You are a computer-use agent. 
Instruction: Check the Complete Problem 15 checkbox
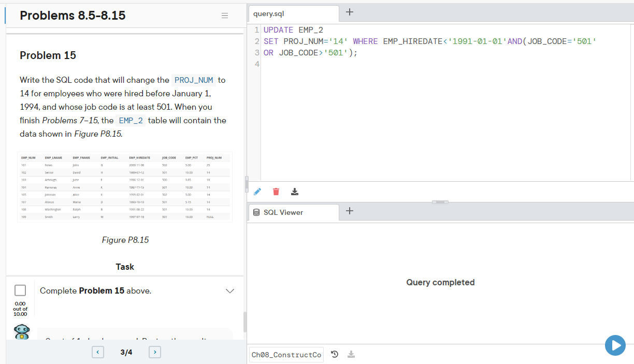coord(20,290)
